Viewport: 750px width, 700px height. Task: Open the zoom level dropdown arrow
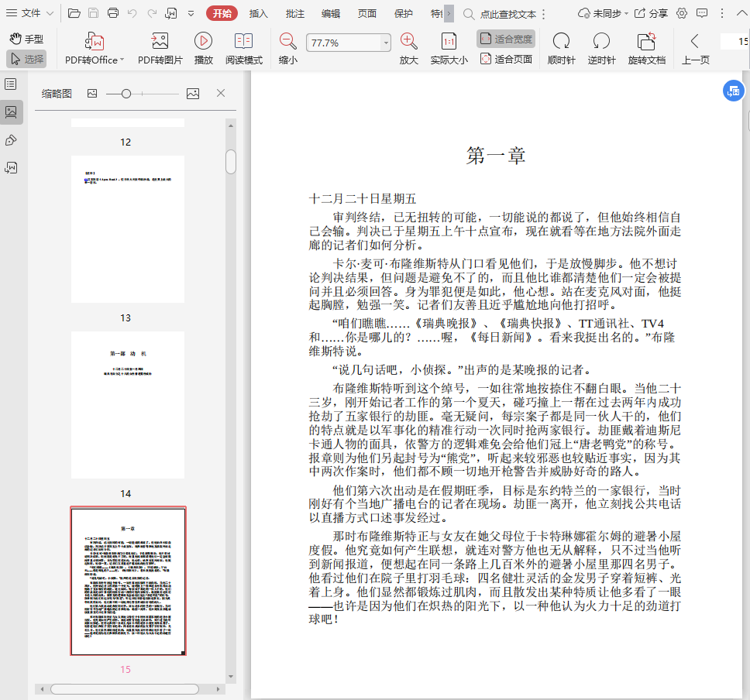coord(386,43)
